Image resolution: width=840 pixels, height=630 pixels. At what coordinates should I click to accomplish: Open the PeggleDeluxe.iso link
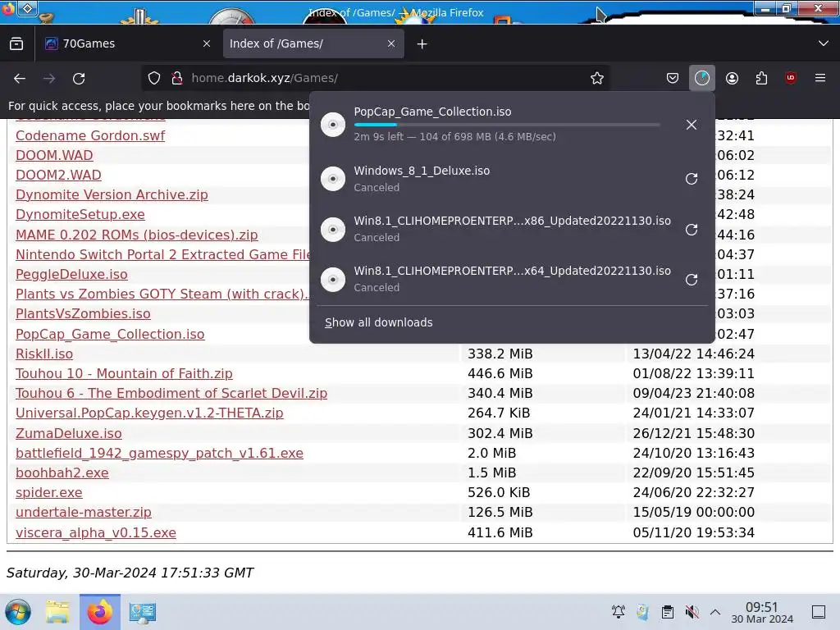[x=71, y=274]
